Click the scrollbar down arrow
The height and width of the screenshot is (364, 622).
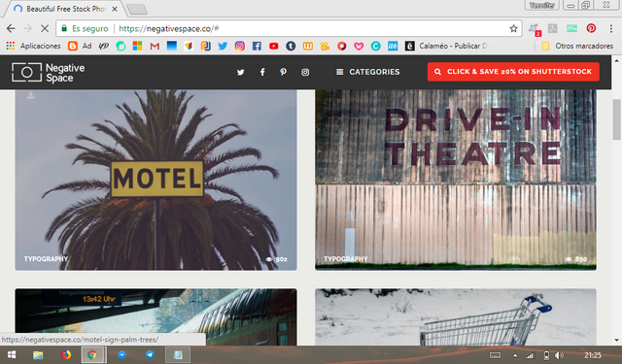click(616, 341)
